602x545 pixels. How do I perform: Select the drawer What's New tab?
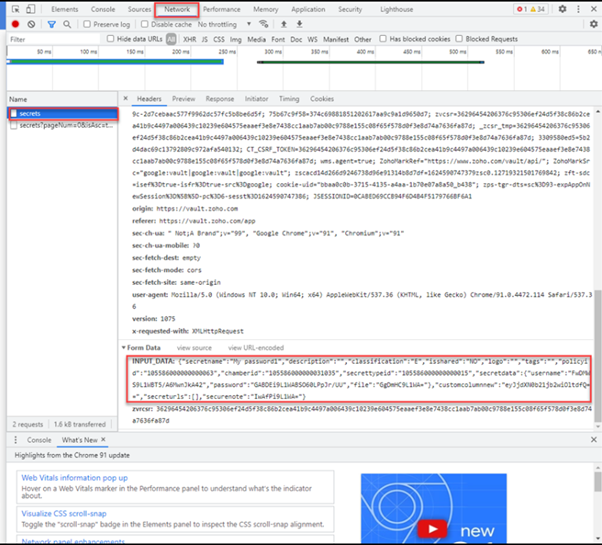click(x=79, y=440)
